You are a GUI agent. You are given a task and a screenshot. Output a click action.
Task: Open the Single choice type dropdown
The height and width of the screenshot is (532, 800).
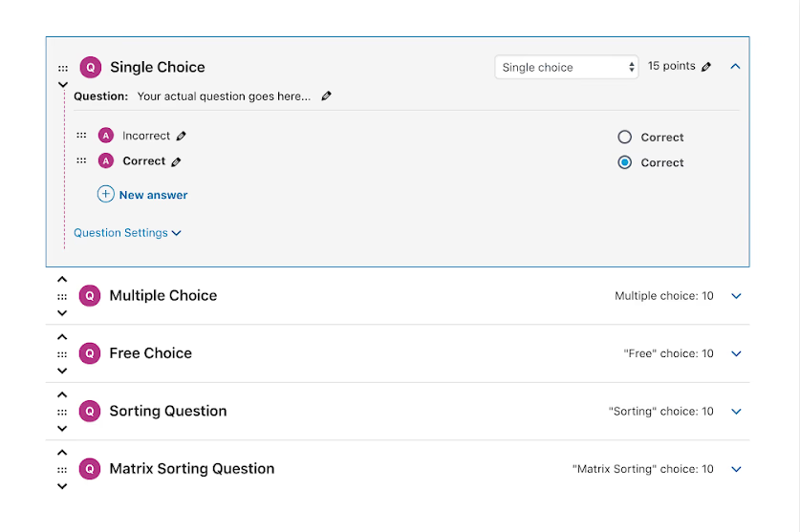coord(567,67)
